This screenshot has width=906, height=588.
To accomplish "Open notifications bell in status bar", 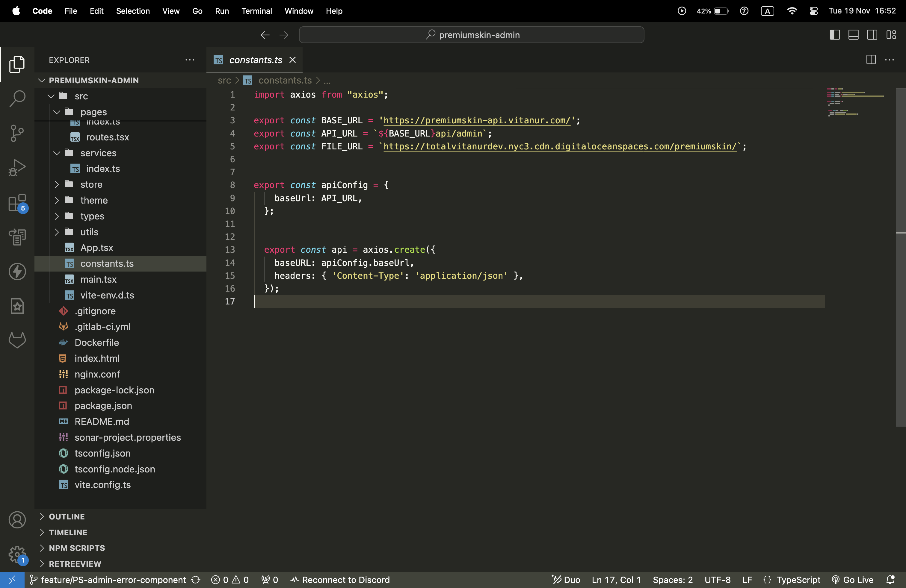I will 890,580.
